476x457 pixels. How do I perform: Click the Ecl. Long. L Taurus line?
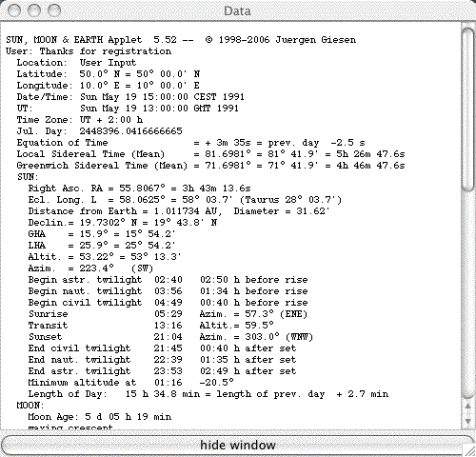point(185,200)
